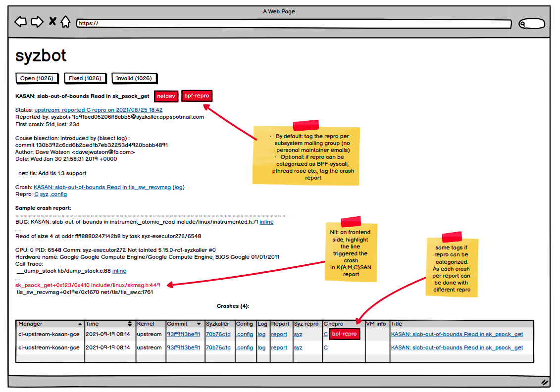The image size is (560, 392).
Task: Select the 'By default: tag the repro' sticky note
Action: coord(306,155)
